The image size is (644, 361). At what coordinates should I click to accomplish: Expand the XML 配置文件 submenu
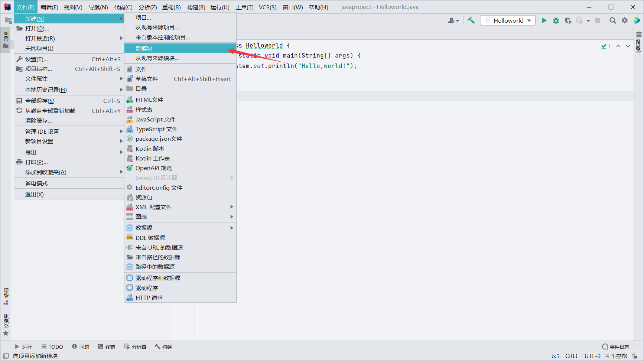[x=180, y=207]
